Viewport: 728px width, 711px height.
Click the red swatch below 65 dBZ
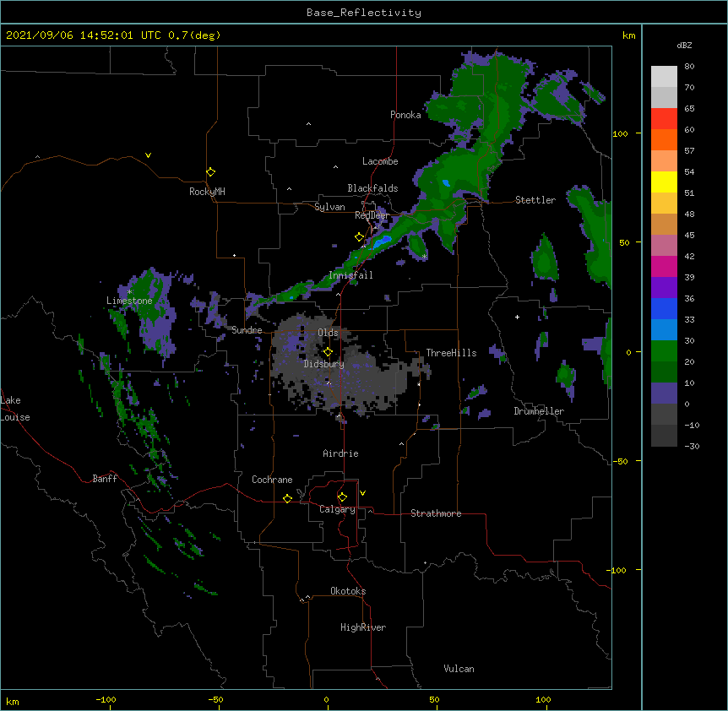[664, 118]
